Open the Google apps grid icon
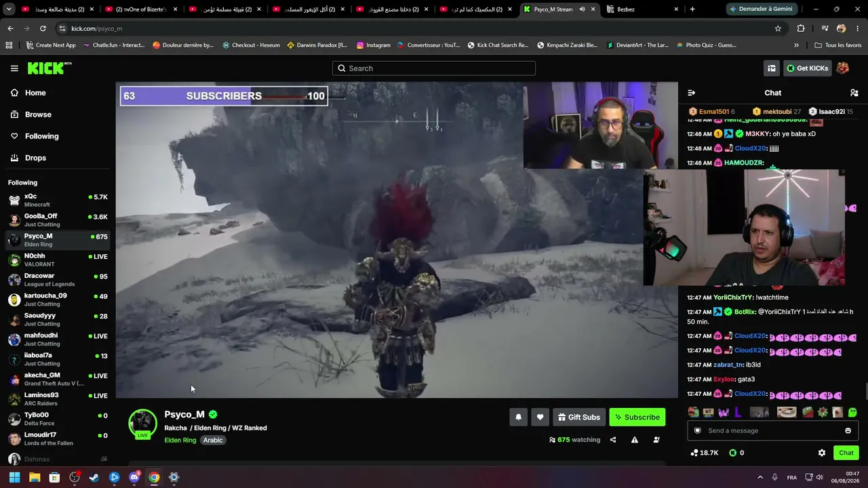 [9, 45]
